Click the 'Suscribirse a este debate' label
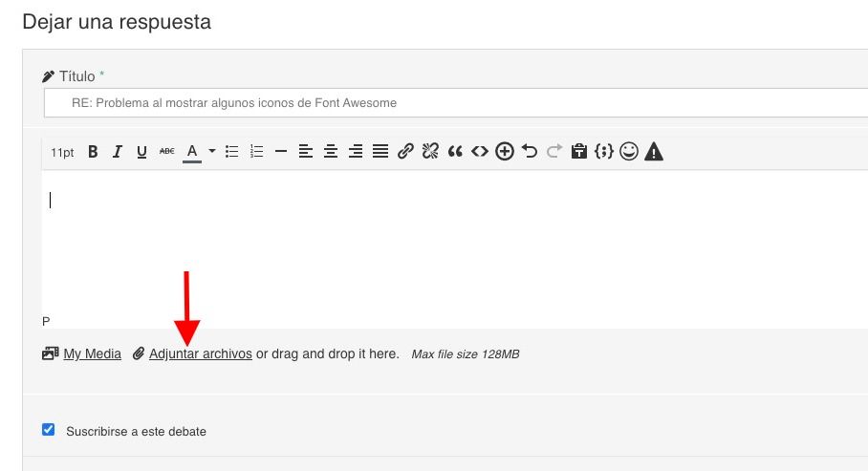The width and height of the screenshot is (868, 471). click(x=136, y=431)
